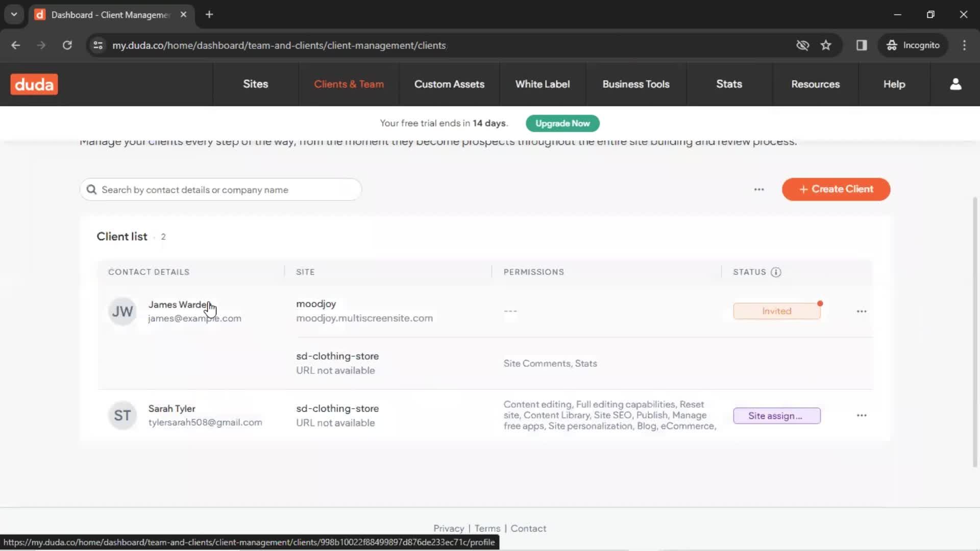Click the Site Comments, Stats permissions text
The width and height of the screenshot is (980, 551).
coord(550,363)
